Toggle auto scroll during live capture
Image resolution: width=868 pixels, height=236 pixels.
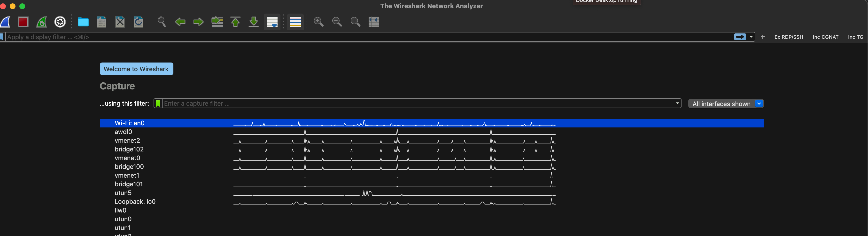(272, 22)
